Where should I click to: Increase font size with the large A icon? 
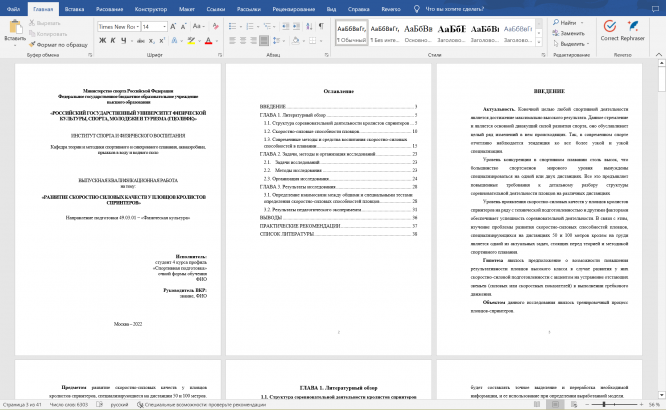173,26
